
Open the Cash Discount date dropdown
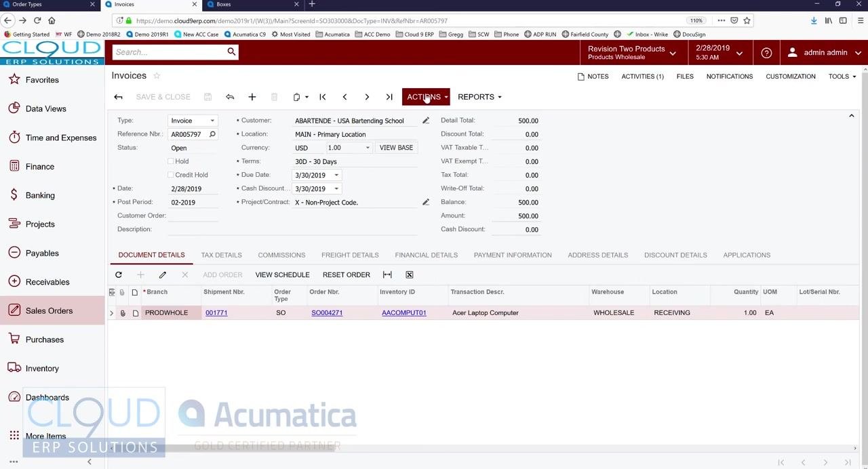point(336,188)
